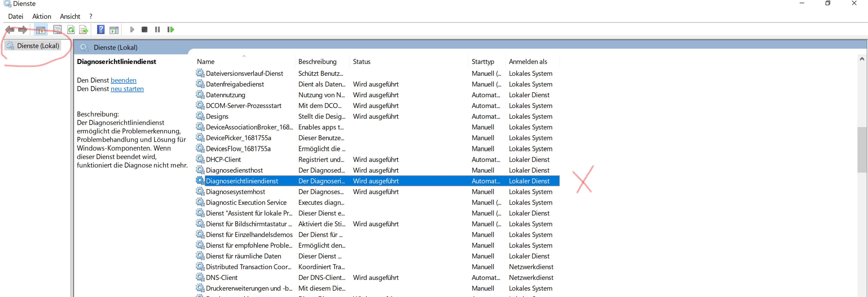Click the vertical scrollbar up arrow

[862, 59]
